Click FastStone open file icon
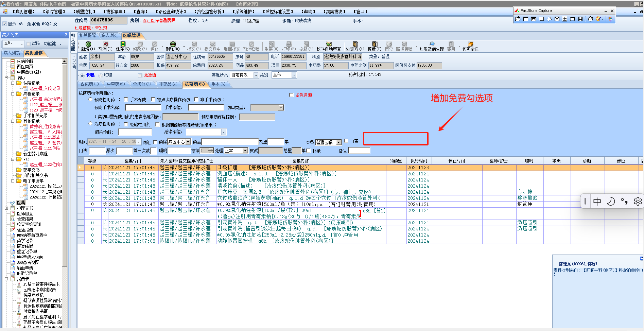The image size is (644, 331). pyautogui.click(x=518, y=19)
